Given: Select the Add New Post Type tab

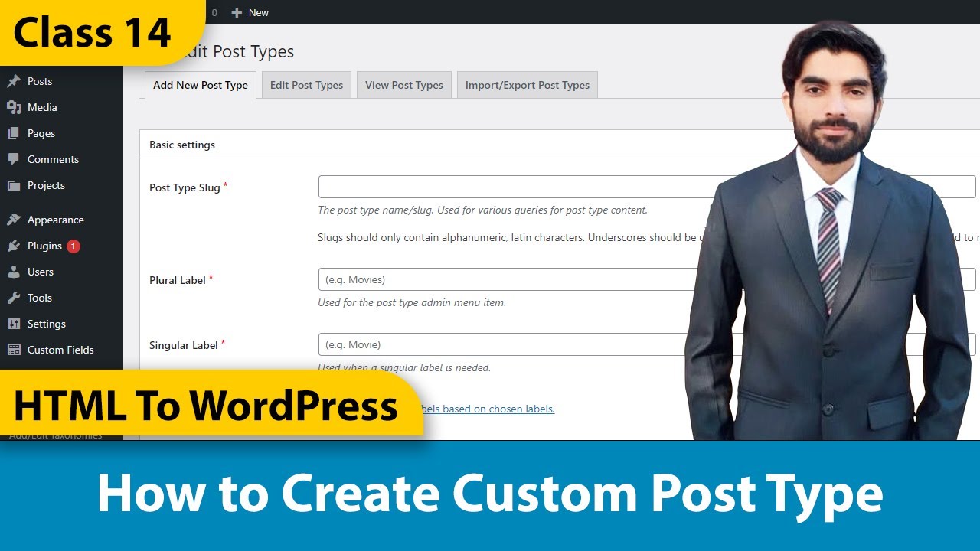Looking at the screenshot, I should (x=201, y=85).
